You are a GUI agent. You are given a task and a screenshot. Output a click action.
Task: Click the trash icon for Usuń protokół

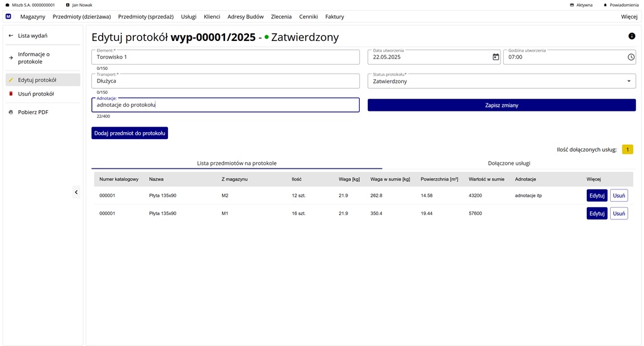(11, 94)
